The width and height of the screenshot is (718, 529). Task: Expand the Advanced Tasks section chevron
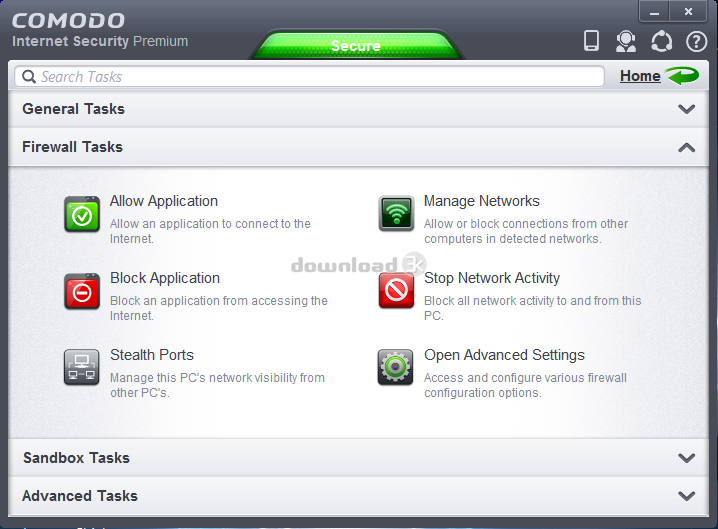686,496
